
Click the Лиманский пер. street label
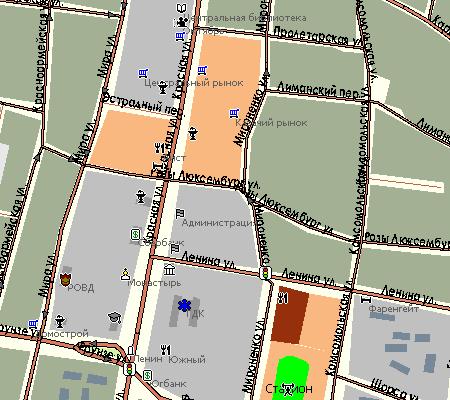coord(318,90)
